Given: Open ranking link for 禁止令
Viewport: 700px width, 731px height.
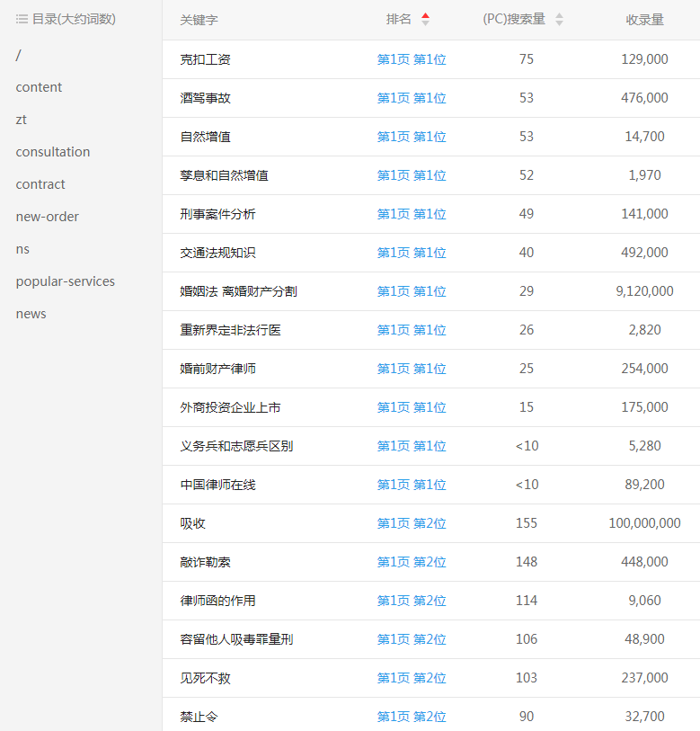Looking at the screenshot, I should (x=411, y=717).
